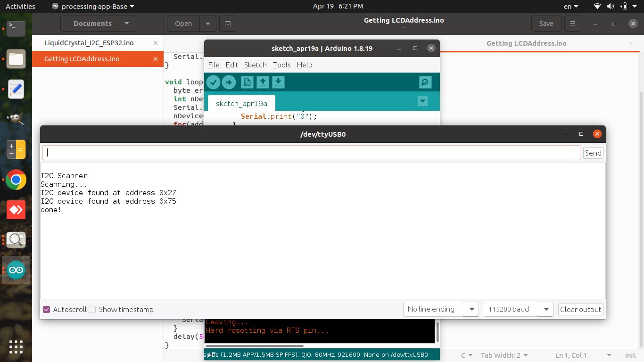Open the Arduino Edit menu
The height and width of the screenshot is (362, 644).
coord(231,65)
